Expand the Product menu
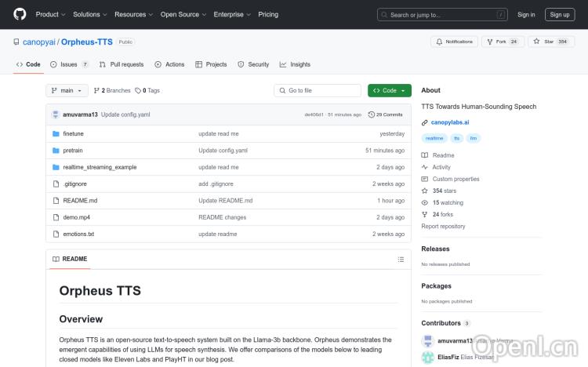 (50, 14)
